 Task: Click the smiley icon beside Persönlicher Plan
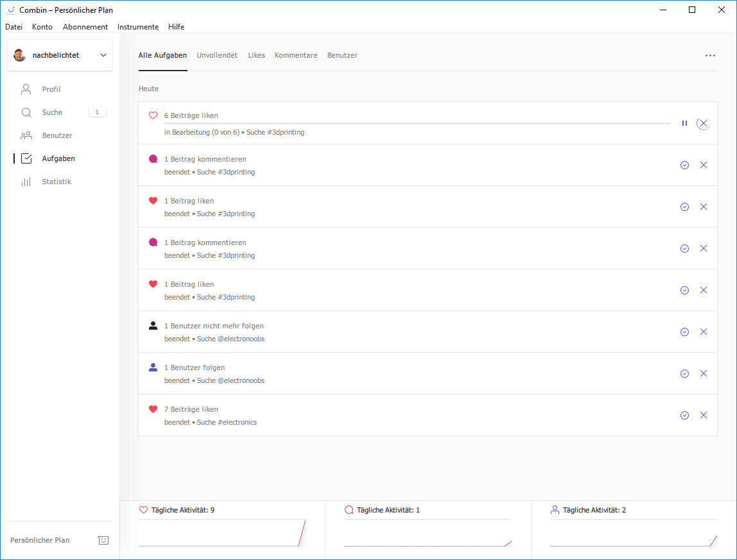pos(103,540)
